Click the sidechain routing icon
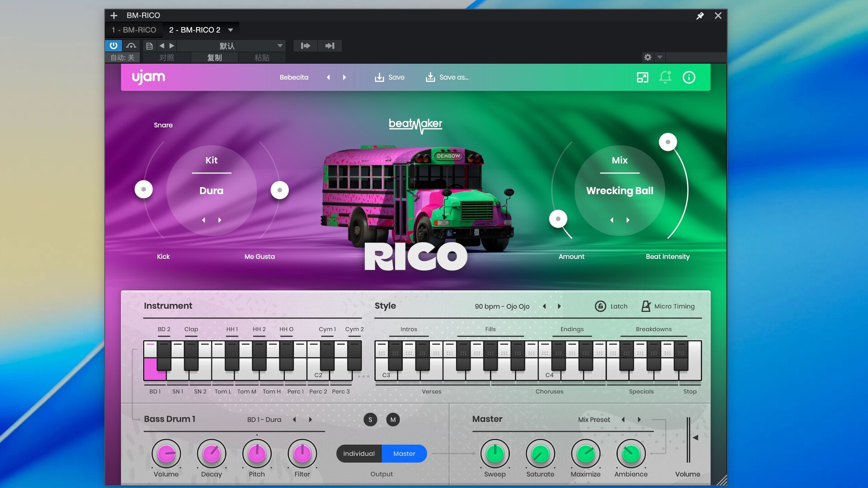Image resolution: width=868 pixels, height=488 pixels. [131, 46]
